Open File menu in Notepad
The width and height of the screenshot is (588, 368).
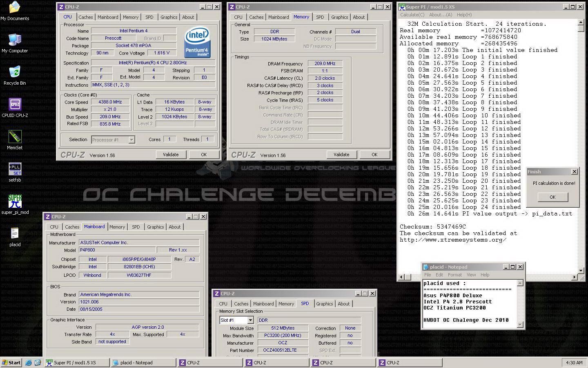428,275
